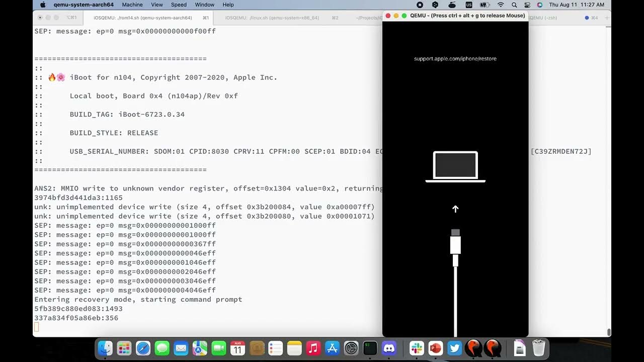Click the QEMU dock icon next to Twitter
This screenshot has width=644, height=362.
[x=473, y=348]
